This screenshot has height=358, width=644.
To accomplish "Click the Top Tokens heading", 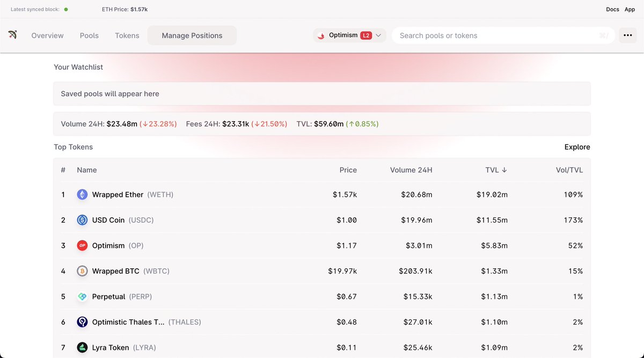I will (73, 147).
